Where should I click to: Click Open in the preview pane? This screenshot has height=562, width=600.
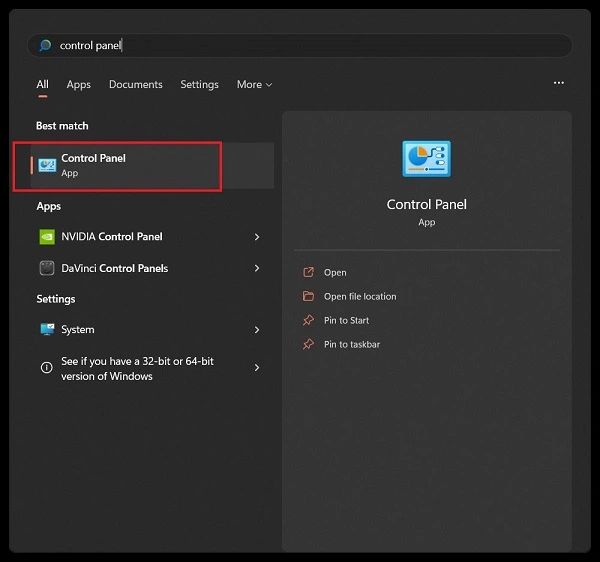335,272
